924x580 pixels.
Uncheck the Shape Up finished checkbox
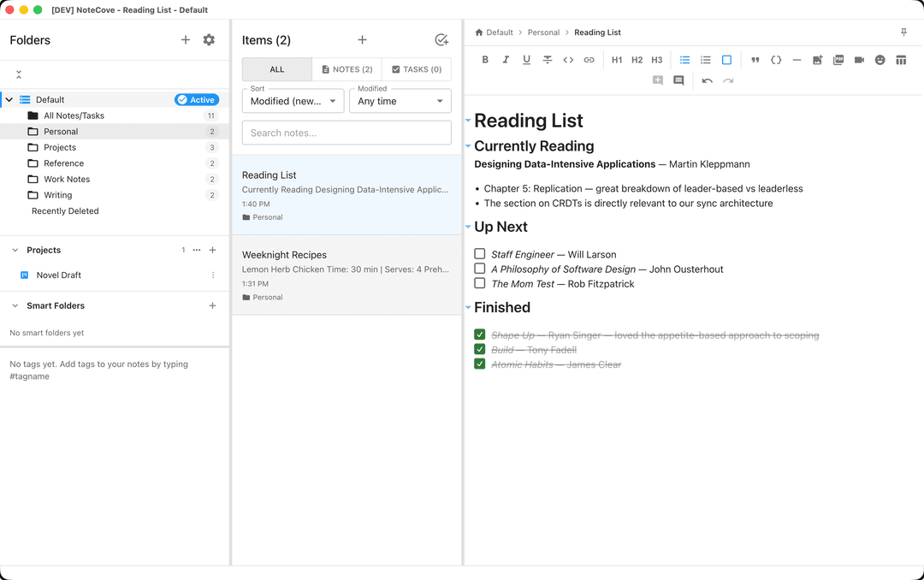click(x=480, y=334)
